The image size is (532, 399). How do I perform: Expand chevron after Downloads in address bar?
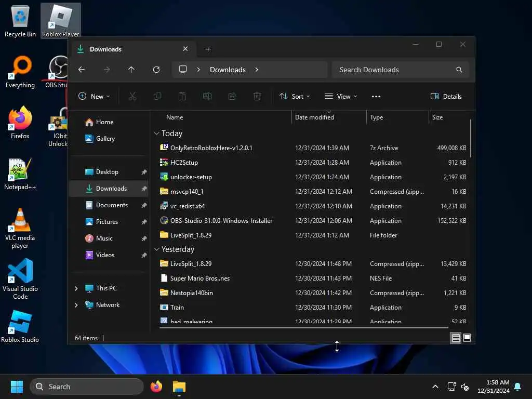(257, 70)
